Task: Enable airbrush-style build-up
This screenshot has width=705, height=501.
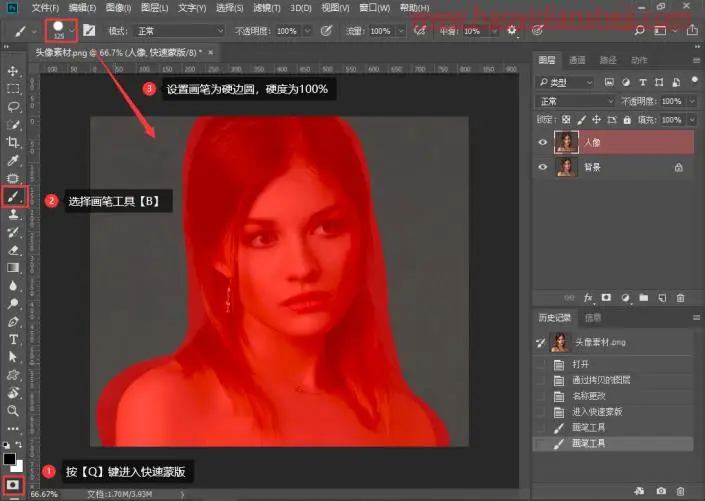Action: coord(419,31)
